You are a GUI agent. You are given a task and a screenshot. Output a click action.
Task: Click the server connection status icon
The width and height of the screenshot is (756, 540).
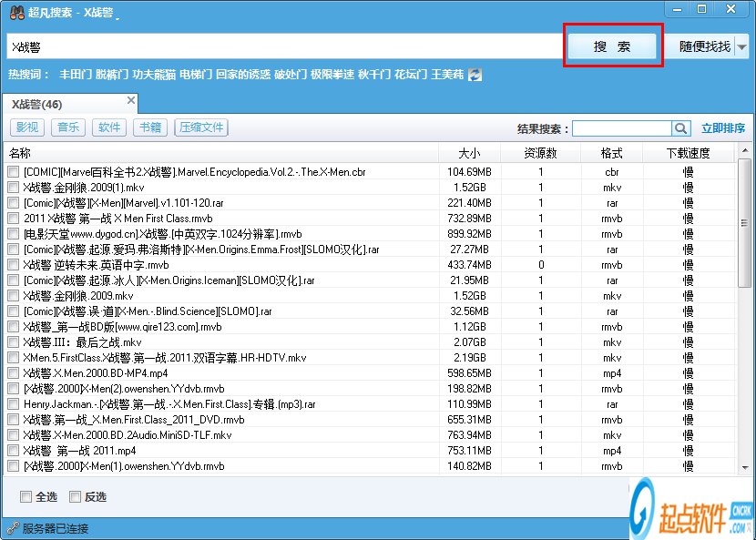tap(13, 528)
